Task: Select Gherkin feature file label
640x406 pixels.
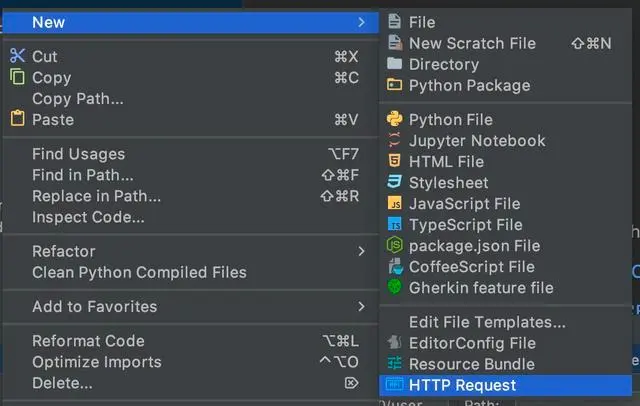Action: click(481, 288)
